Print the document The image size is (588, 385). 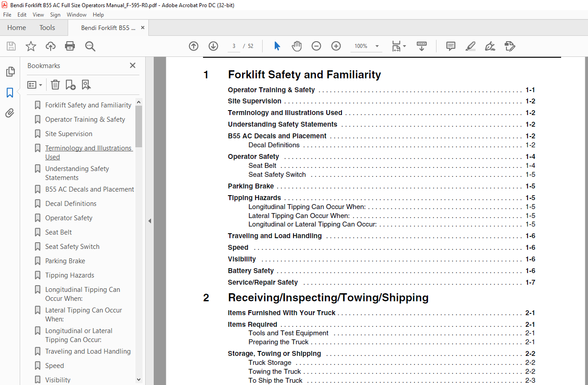tap(70, 46)
